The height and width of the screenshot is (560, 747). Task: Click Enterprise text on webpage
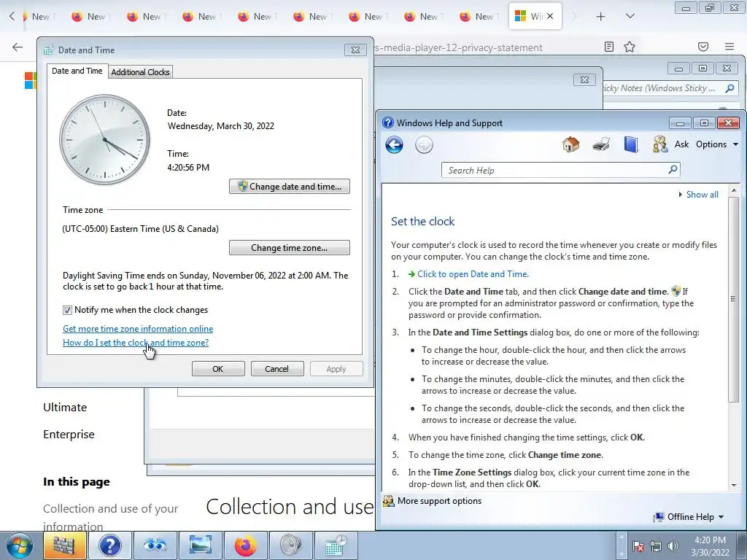[69, 435]
